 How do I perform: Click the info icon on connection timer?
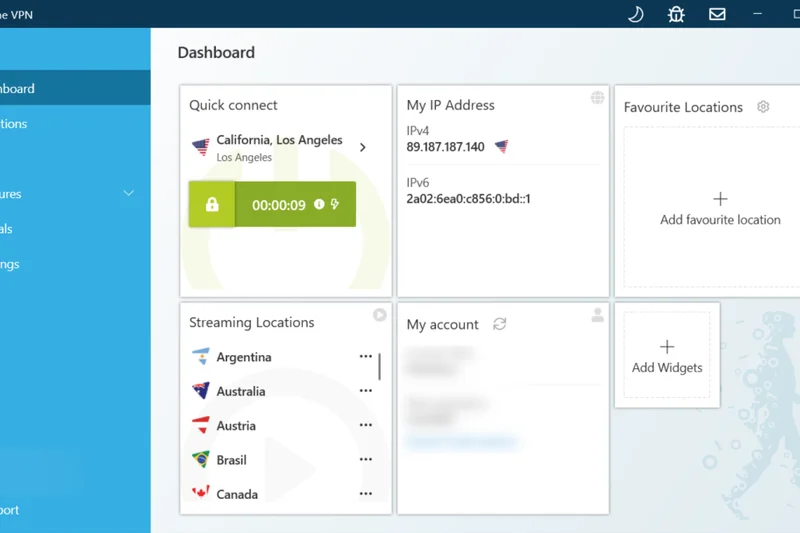[x=319, y=204]
